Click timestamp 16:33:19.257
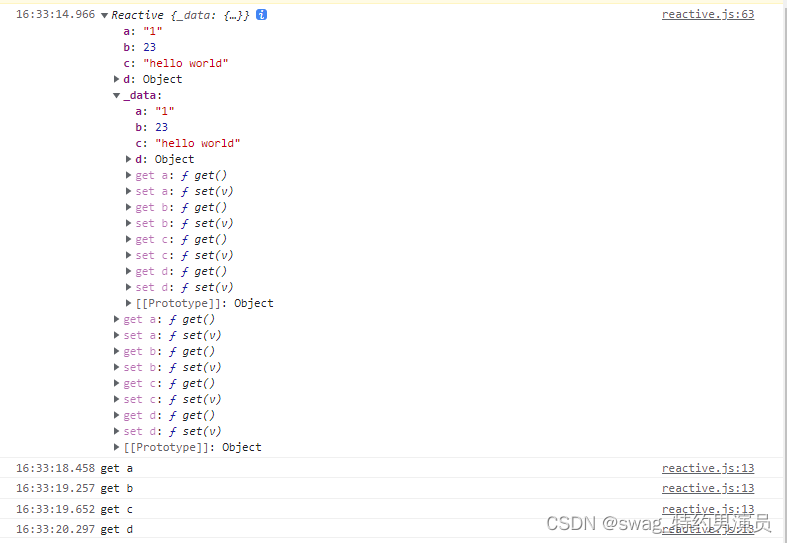 pos(55,489)
